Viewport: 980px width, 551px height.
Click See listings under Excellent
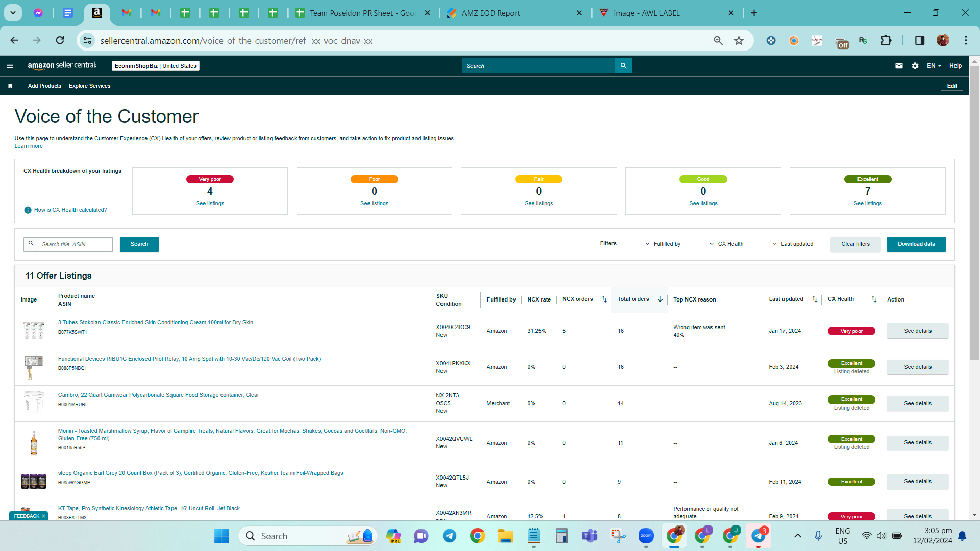coord(868,204)
